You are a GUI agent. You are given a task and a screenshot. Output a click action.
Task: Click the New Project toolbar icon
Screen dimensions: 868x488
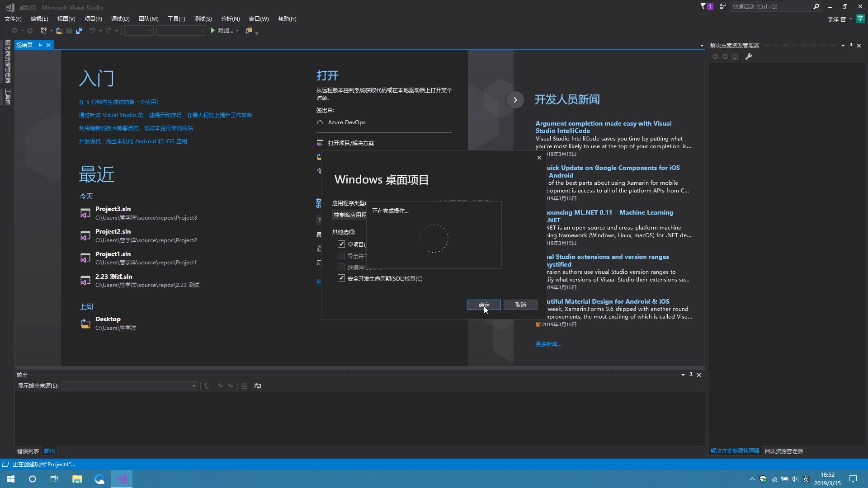43,31
